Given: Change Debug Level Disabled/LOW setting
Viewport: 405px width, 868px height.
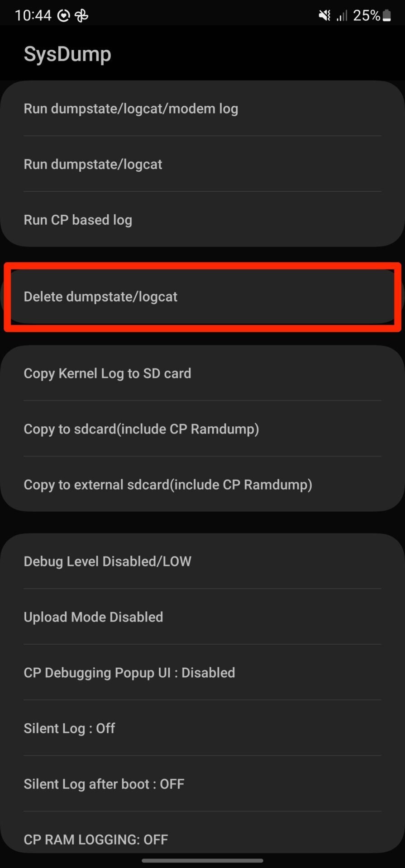Looking at the screenshot, I should [x=202, y=561].
